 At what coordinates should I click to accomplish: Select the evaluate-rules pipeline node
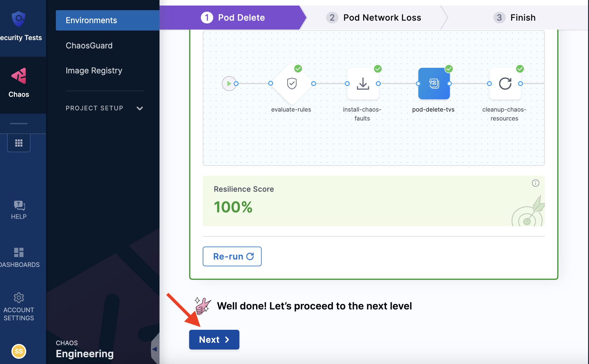coord(292,84)
